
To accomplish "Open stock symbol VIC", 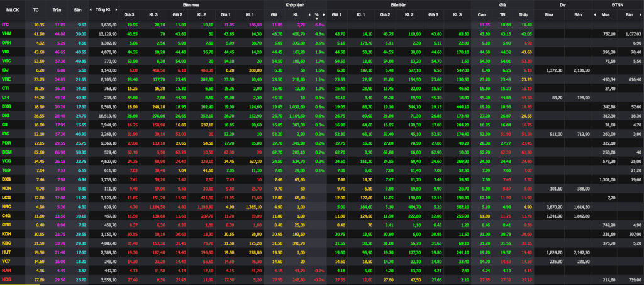I will pos(5,52).
